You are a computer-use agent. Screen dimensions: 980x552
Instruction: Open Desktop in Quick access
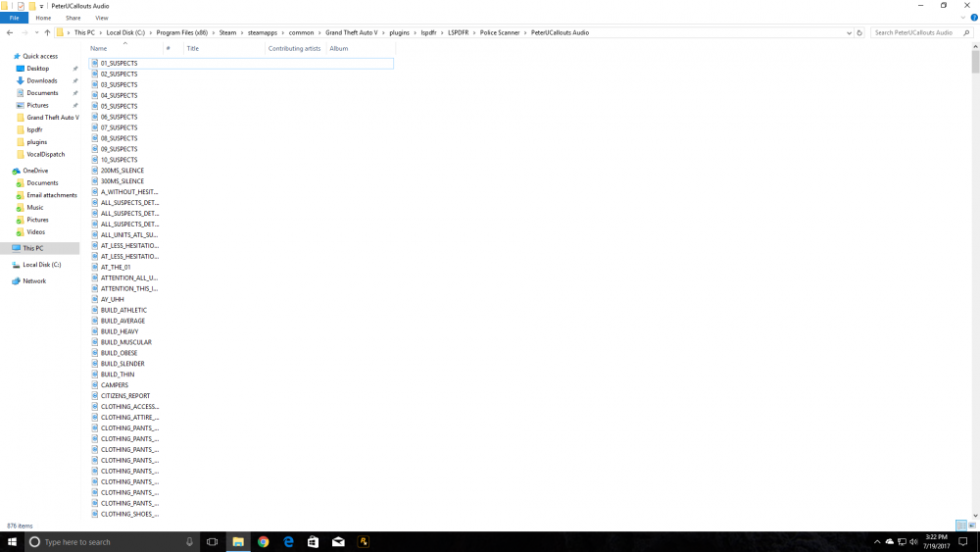pyautogui.click(x=37, y=69)
